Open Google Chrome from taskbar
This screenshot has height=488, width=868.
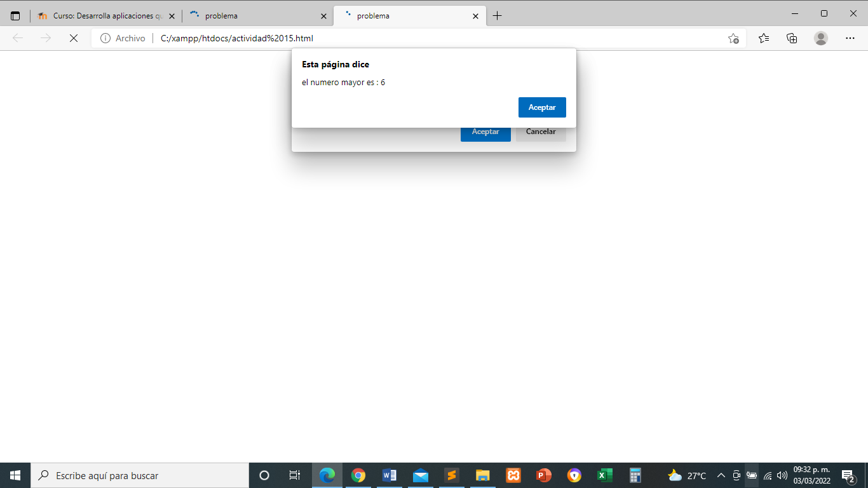pyautogui.click(x=358, y=475)
